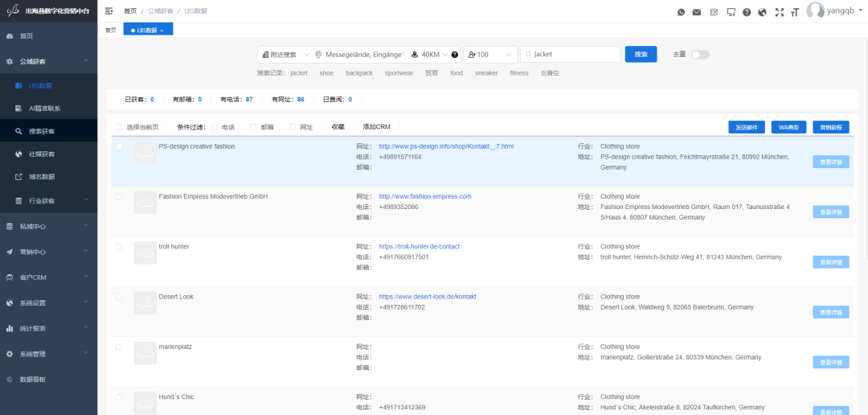
Task: Click the WA商务 button
Action: [x=789, y=127]
